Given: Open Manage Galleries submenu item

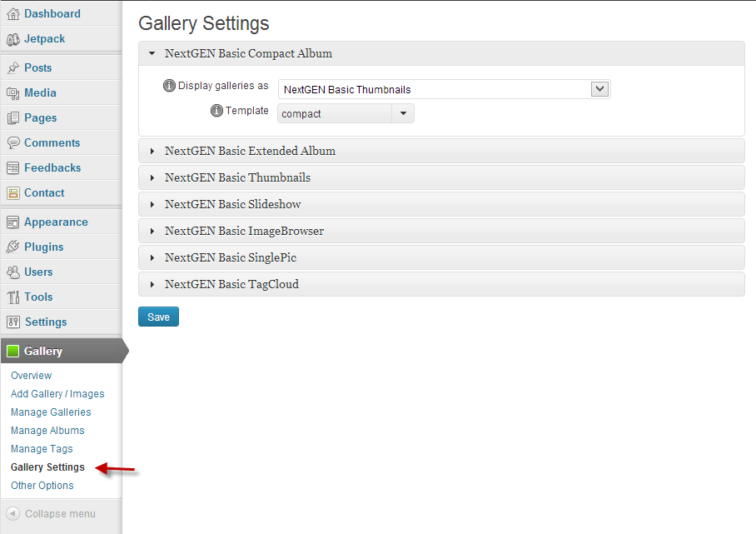Looking at the screenshot, I should click(51, 412).
